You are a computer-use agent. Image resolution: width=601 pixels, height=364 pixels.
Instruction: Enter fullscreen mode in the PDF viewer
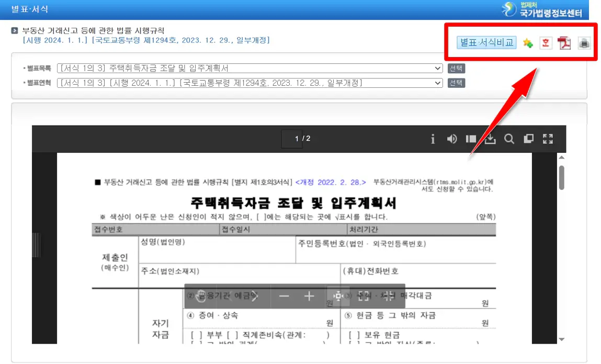coord(548,139)
